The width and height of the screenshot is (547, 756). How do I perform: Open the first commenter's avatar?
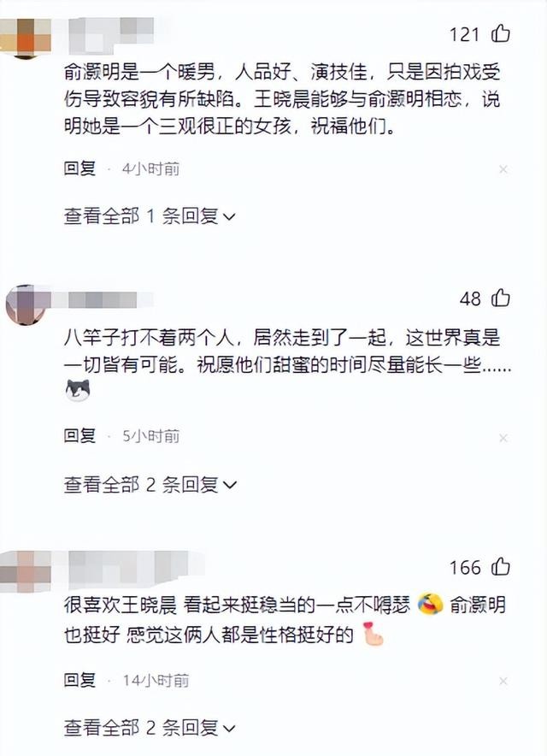(25, 38)
